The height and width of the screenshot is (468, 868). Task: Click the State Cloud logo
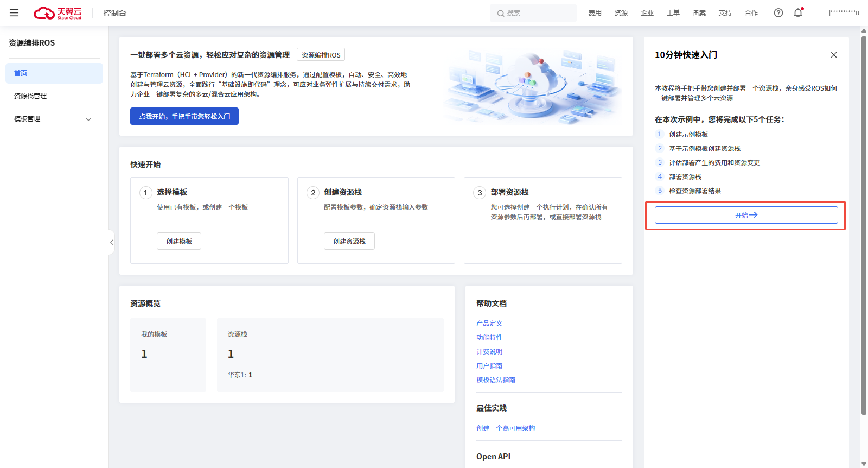tap(58, 13)
